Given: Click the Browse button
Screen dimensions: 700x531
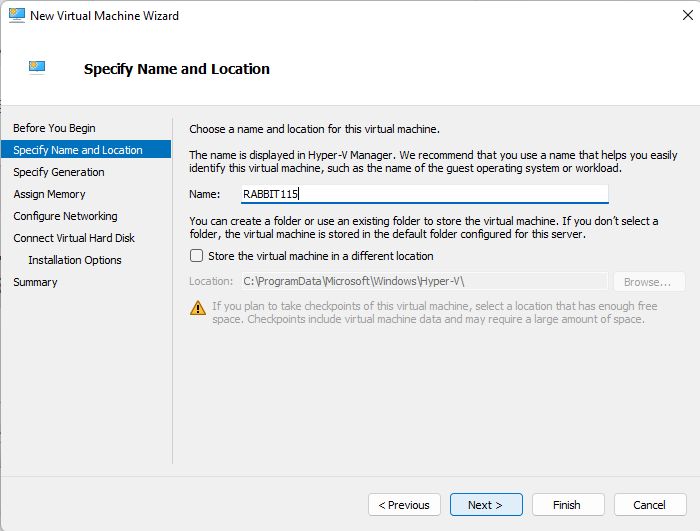Looking at the screenshot, I should [x=649, y=282].
